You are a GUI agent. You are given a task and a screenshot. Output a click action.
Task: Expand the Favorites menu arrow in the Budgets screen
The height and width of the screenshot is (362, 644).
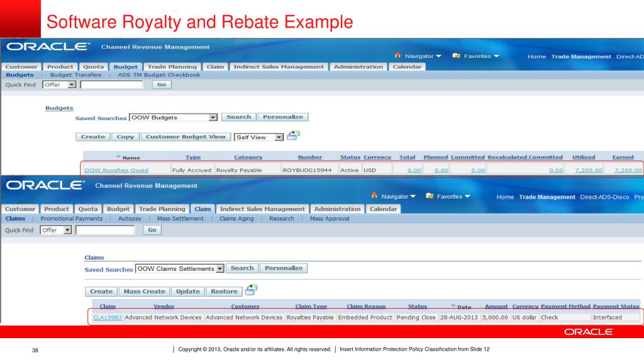pos(497,56)
